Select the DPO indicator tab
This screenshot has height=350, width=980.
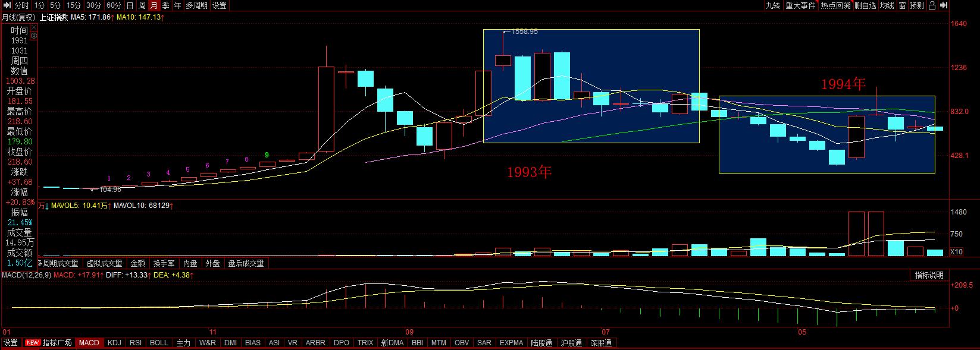coord(342,343)
